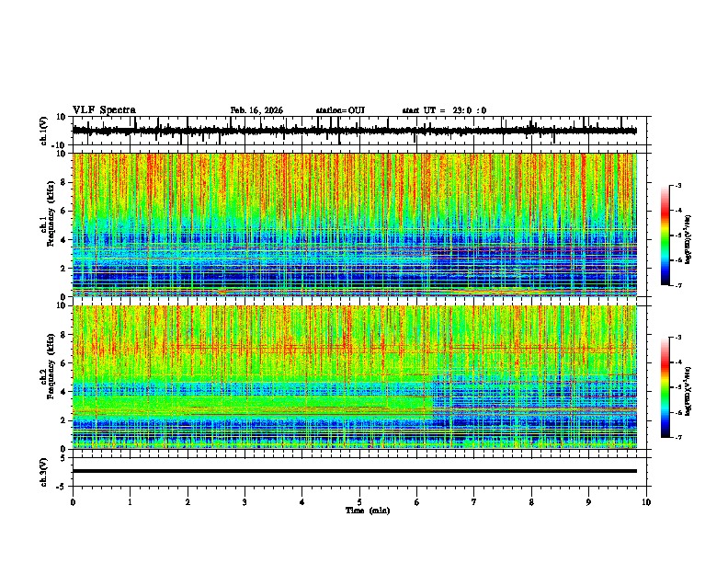The height and width of the screenshot is (563, 728).
Task: Click time axis tick label "4"
Action: coord(301,502)
